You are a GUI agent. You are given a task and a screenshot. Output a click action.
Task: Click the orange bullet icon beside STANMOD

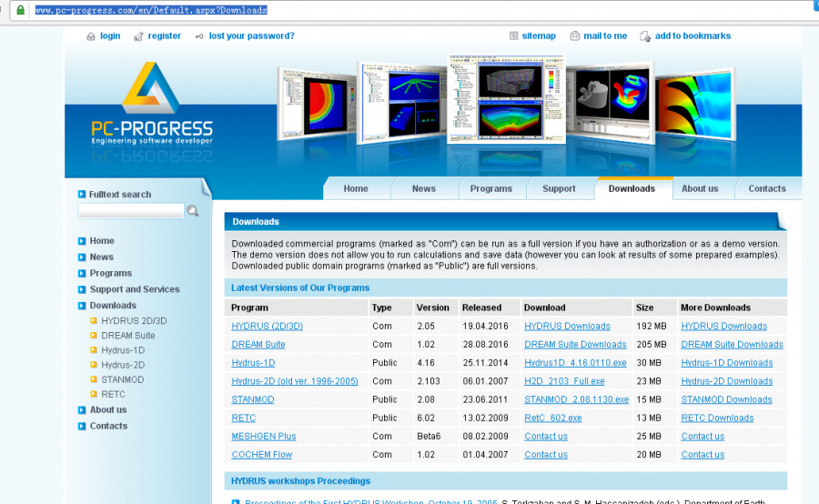pos(94,379)
